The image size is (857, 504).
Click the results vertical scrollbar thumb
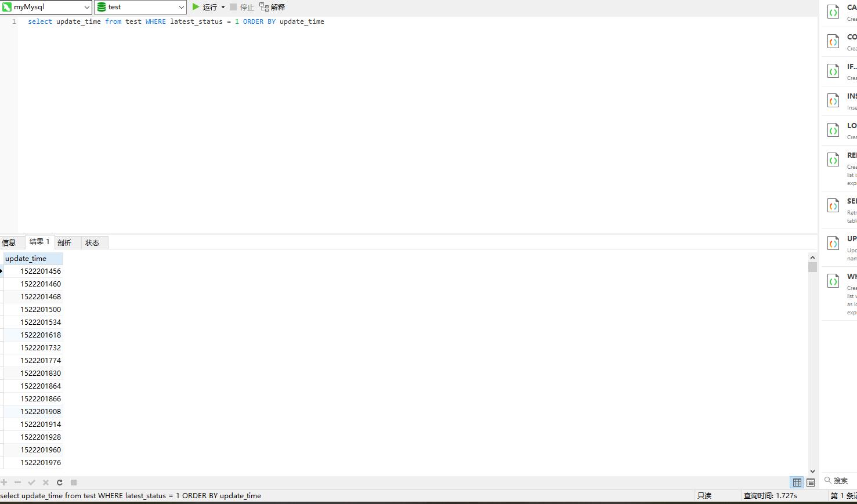pyautogui.click(x=812, y=267)
